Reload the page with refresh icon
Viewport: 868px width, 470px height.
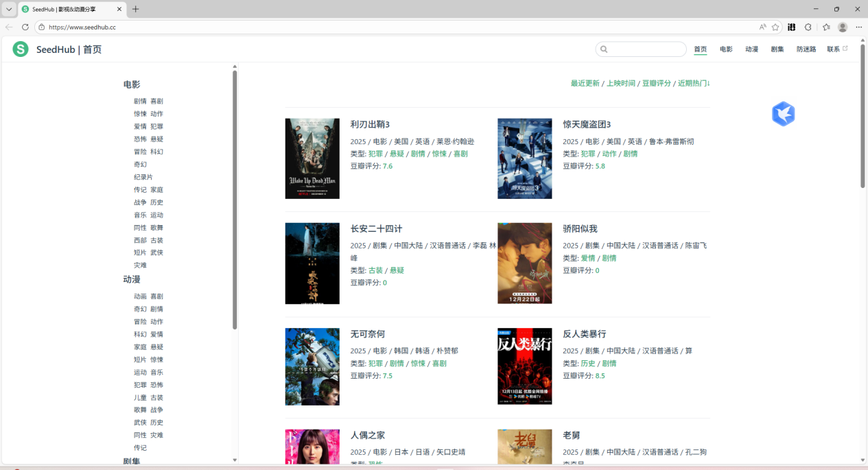coord(25,27)
